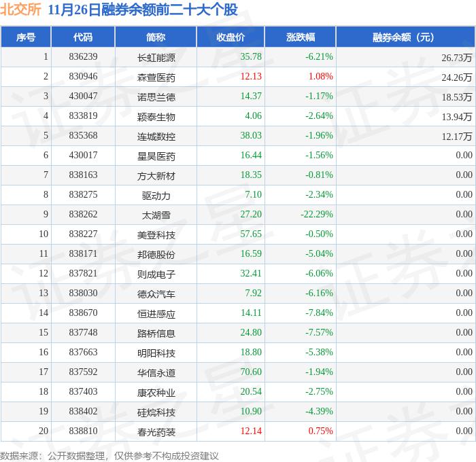This screenshot has width=476, height=462.
Task: Click closing price 4.06
Action: point(254,115)
